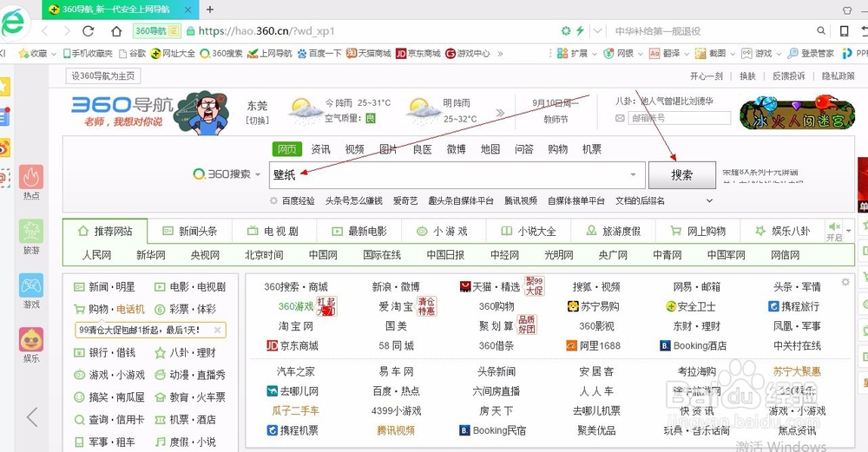Open the 收藏 star bookmarks icon
The height and width of the screenshot is (452, 868).
click(23, 53)
